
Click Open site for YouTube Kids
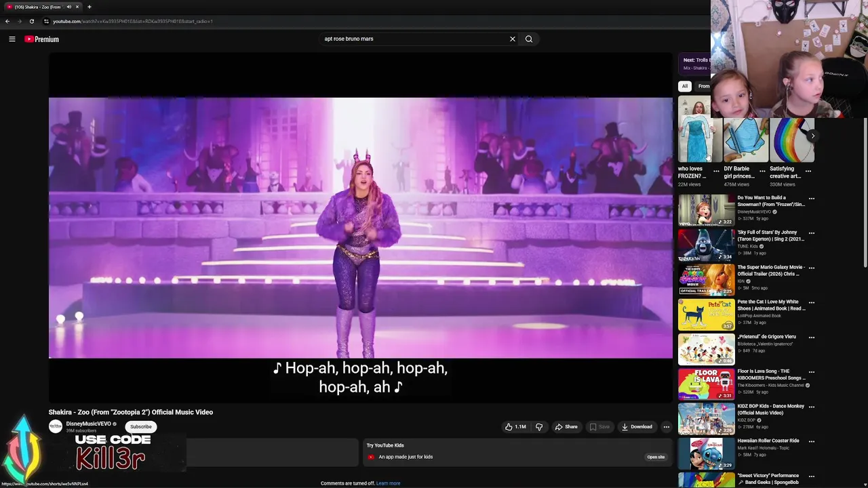click(x=656, y=457)
